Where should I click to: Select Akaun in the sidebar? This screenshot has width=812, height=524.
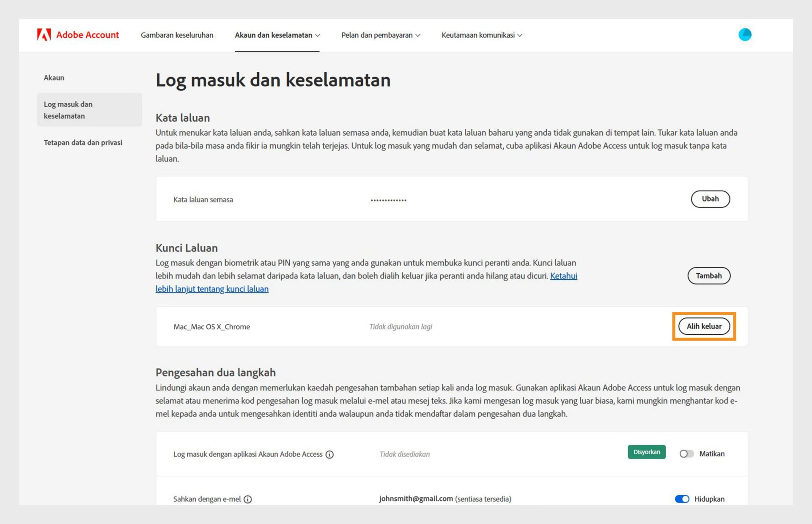[x=54, y=78]
